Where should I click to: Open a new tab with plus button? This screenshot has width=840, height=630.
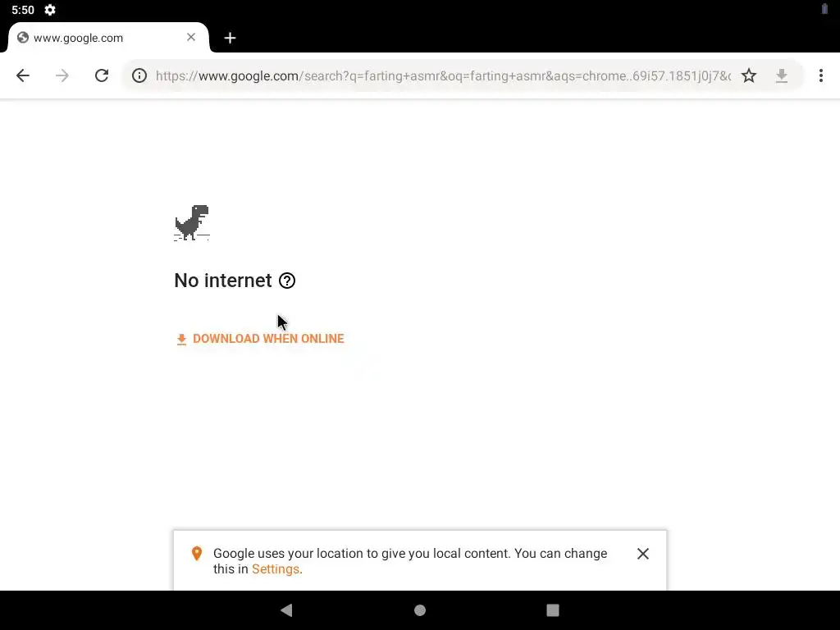tap(230, 38)
